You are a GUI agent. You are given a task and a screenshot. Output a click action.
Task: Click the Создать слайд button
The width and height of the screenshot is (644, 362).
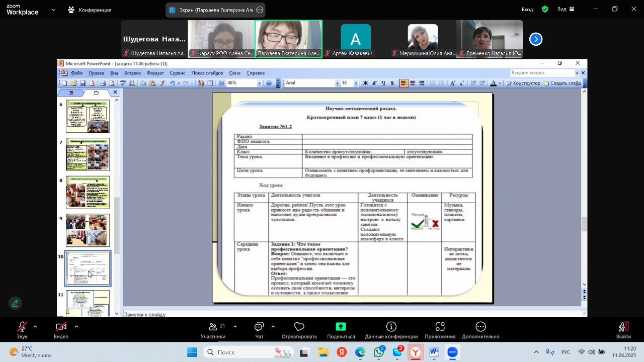click(x=562, y=83)
